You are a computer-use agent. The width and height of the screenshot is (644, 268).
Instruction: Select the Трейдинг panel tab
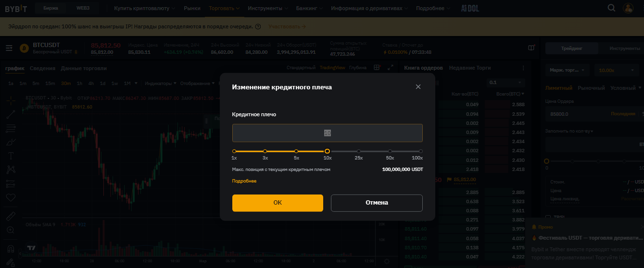point(571,49)
